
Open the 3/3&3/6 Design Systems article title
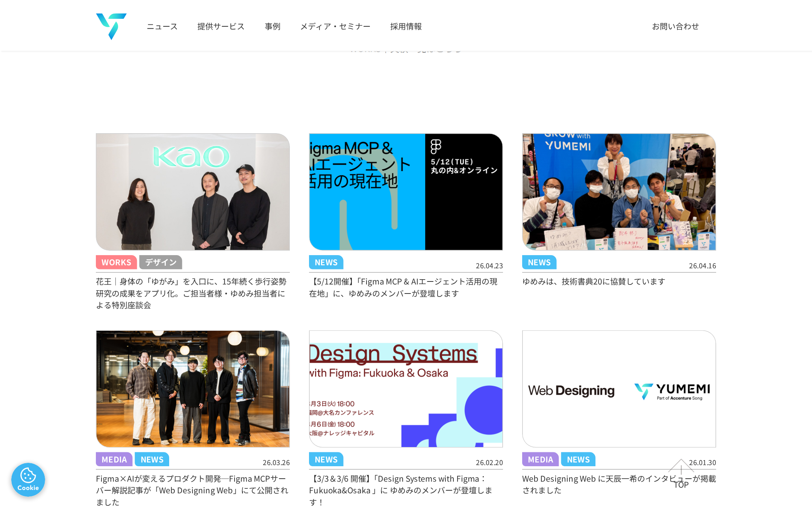pos(401,490)
